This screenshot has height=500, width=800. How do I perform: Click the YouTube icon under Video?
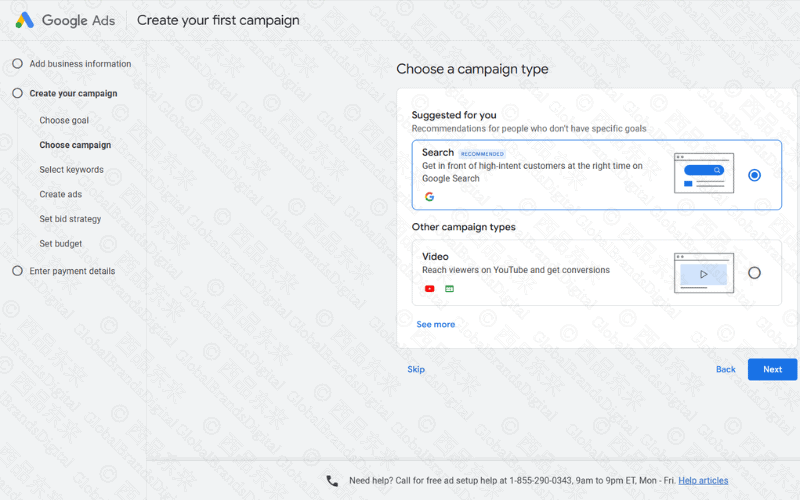(x=429, y=289)
